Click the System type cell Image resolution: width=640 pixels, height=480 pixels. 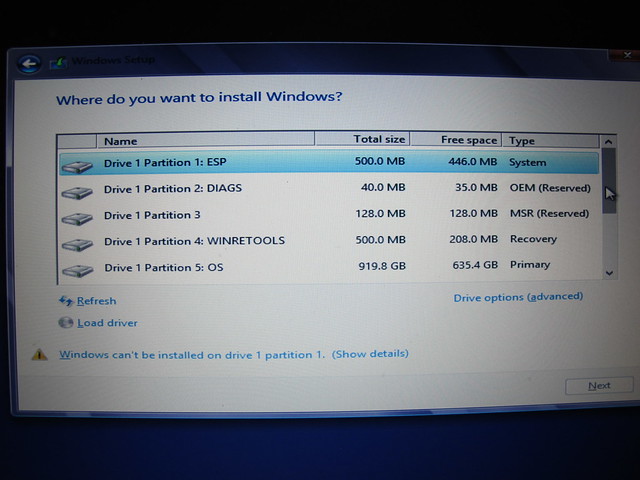527,162
